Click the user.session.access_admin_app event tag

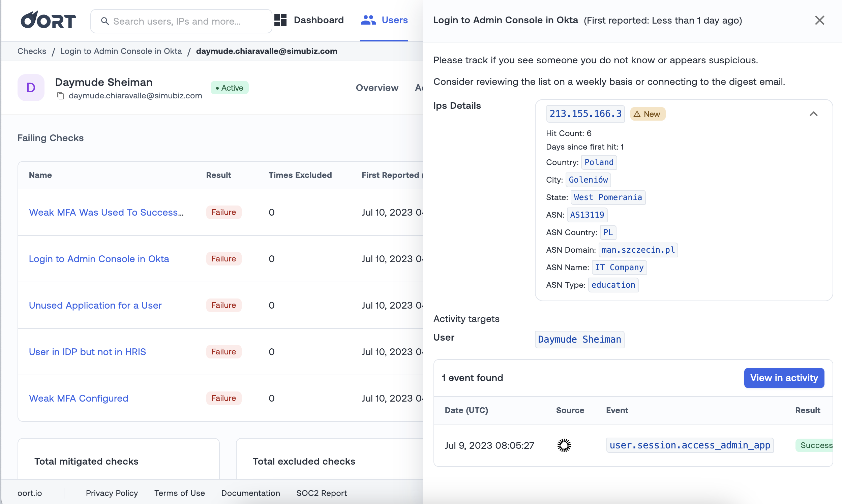tap(689, 445)
